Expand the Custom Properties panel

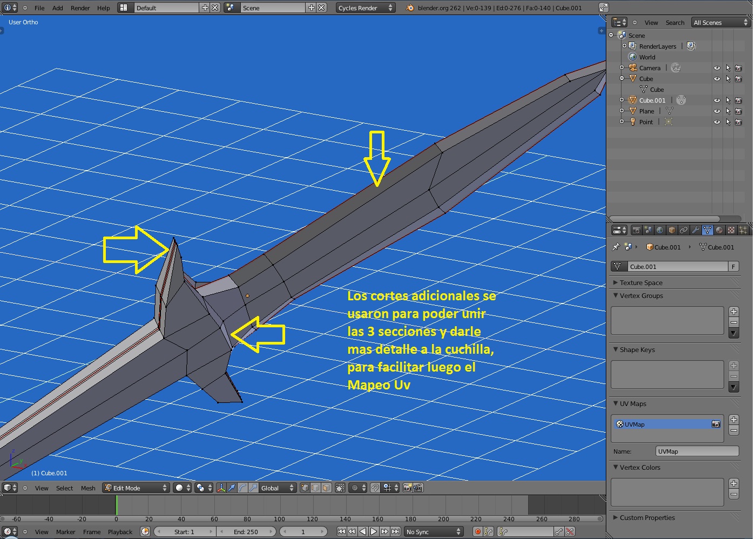tap(647, 517)
